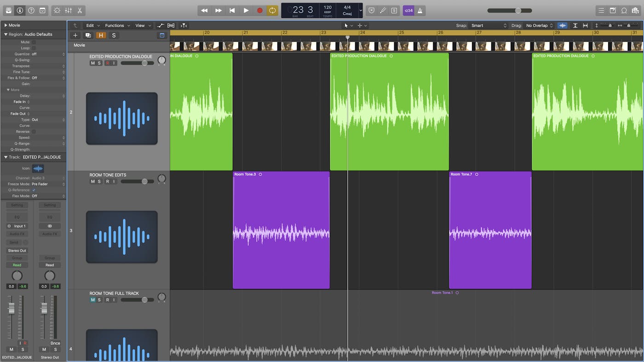Open the Loop Browser icon
644x362 pixels.
(x=624, y=10)
